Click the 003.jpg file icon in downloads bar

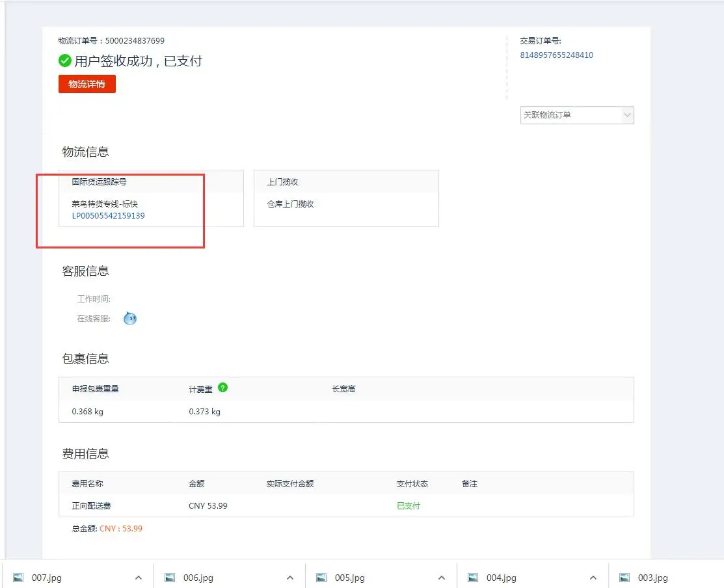624,578
